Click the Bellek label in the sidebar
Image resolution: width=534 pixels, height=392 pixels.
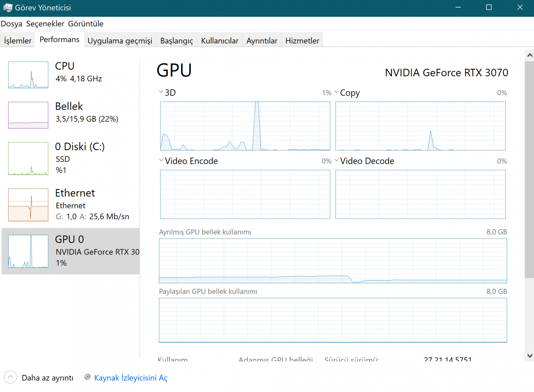tap(69, 106)
